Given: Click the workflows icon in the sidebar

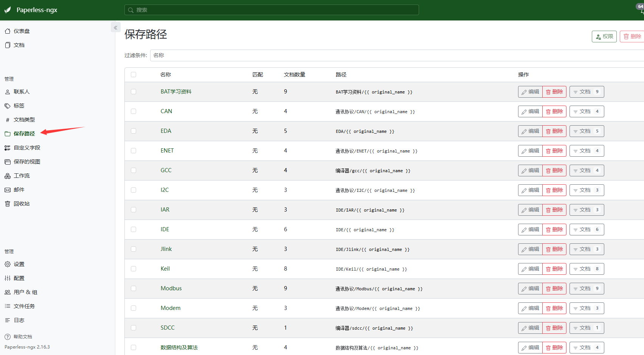Looking at the screenshot, I should (x=8, y=176).
